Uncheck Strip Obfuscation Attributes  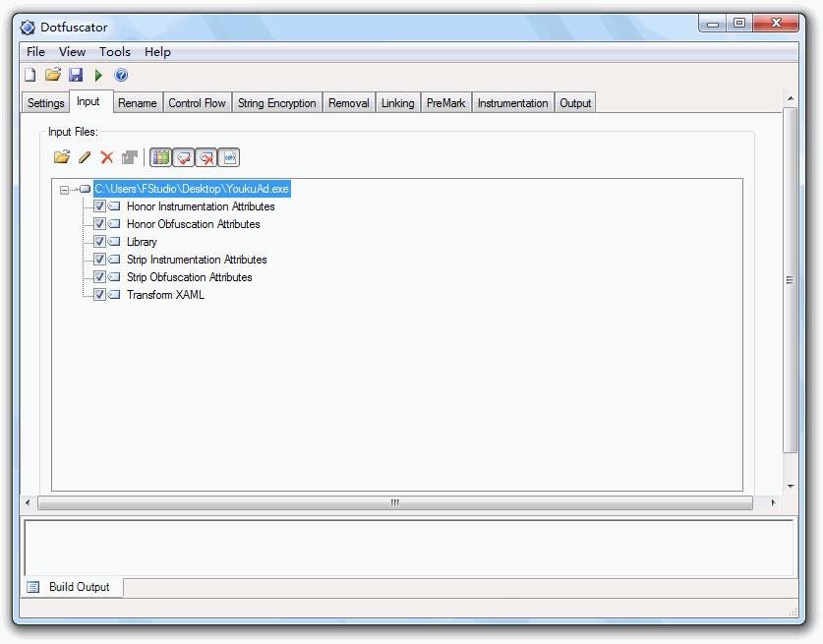coord(99,277)
